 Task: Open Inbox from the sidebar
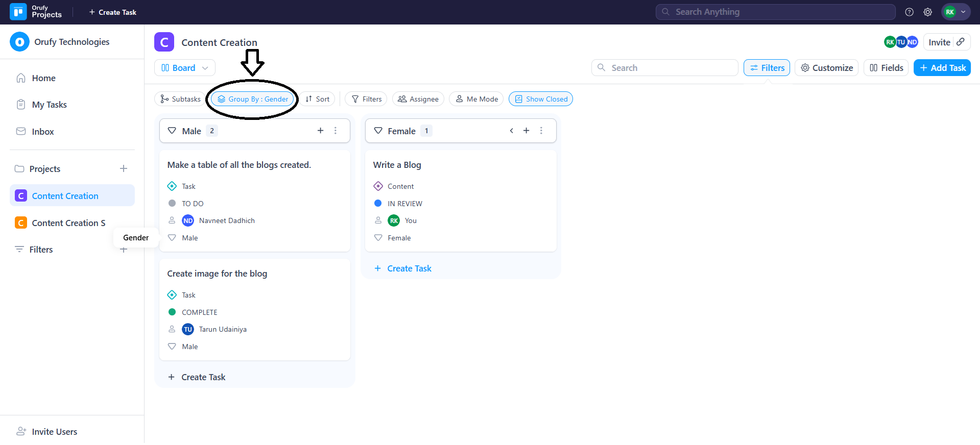pos(42,132)
